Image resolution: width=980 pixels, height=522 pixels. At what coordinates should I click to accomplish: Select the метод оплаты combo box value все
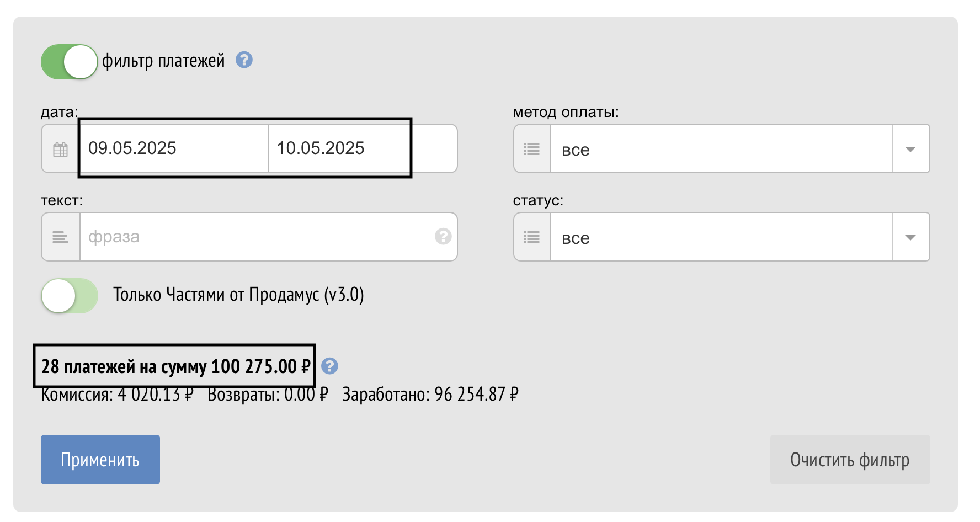click(x=721, y=149)
